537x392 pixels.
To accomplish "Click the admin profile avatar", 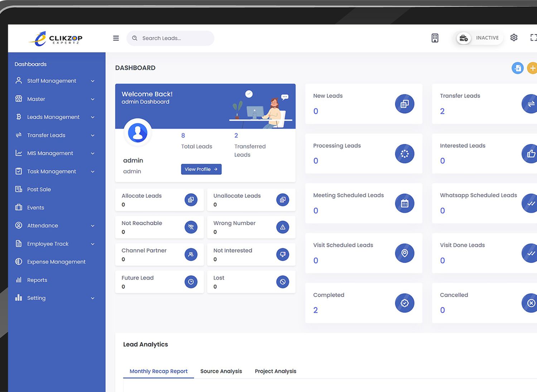I will [x=137, y=132].
